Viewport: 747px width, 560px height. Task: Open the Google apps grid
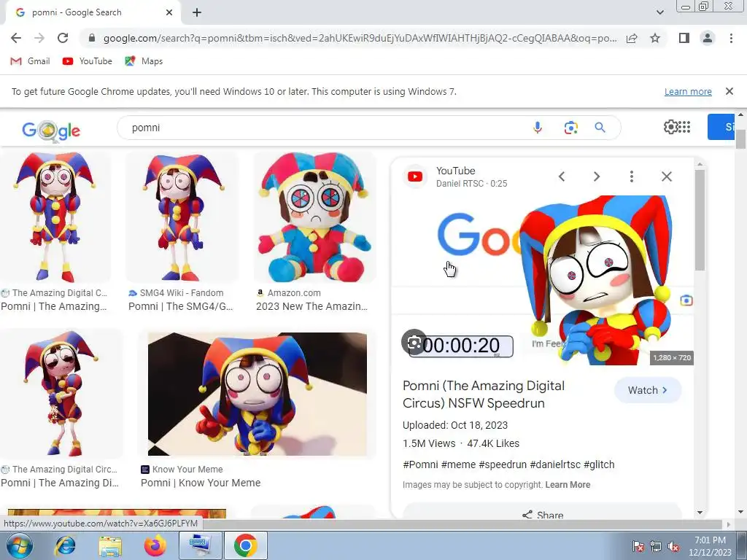click(684, 127)
